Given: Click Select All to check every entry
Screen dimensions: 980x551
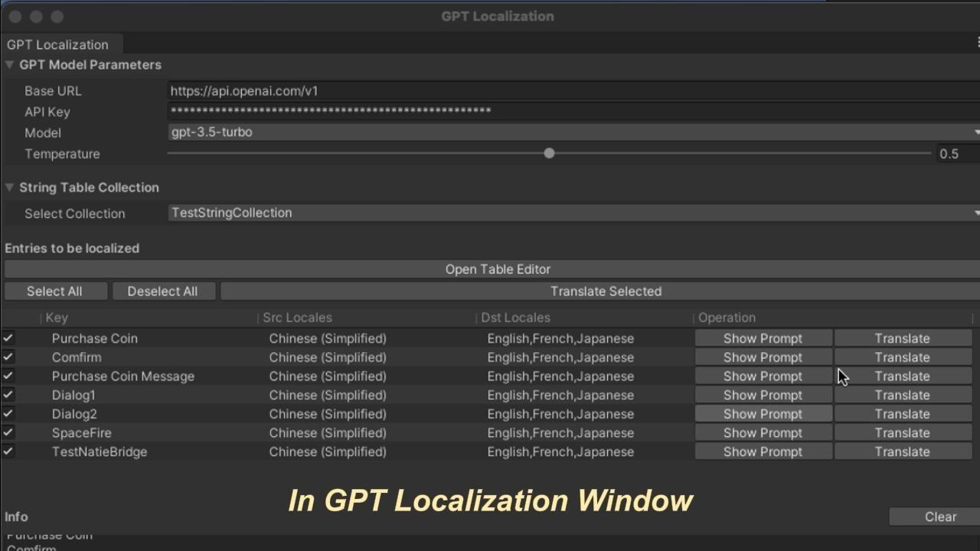Looking at the screenshot, I should tap(54, 291).
